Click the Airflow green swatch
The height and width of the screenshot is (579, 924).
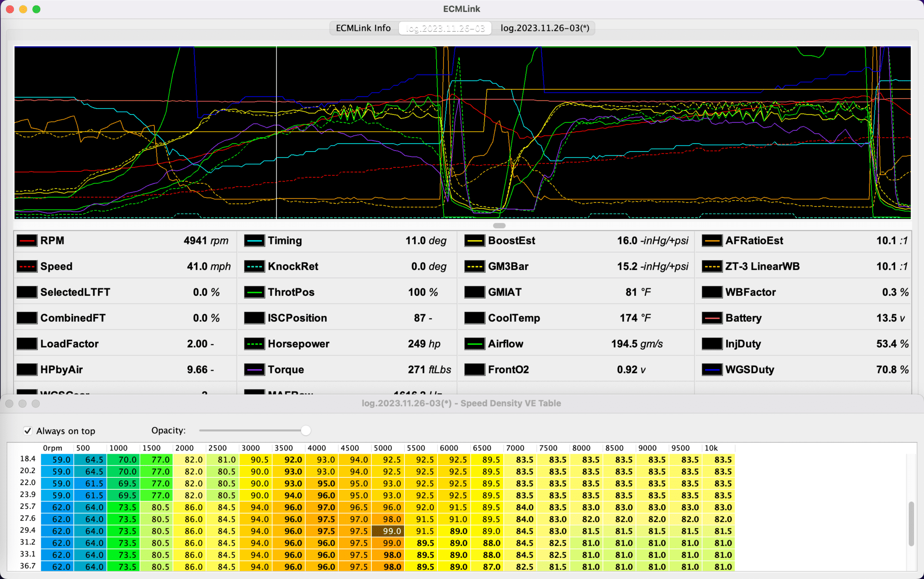coord(474,344)
